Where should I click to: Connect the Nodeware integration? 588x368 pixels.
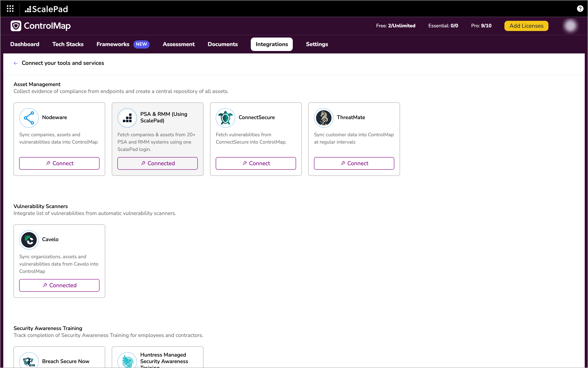[x=59, y=163]
